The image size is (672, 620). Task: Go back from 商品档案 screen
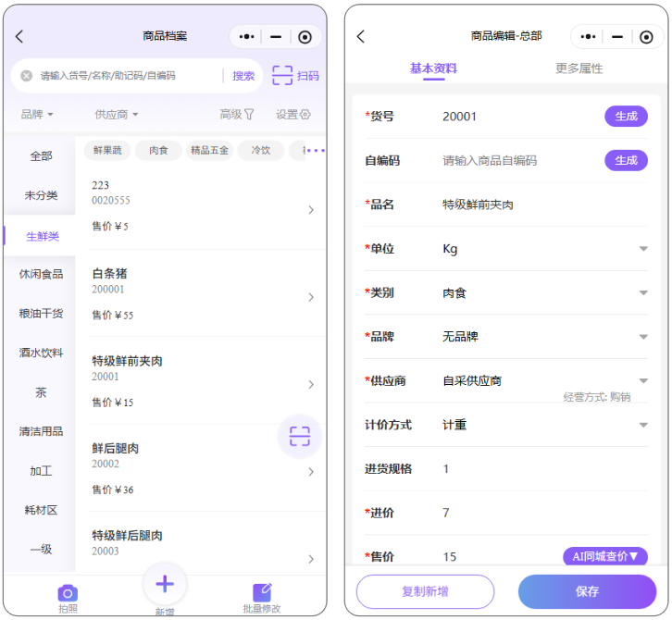click(19, 36)
